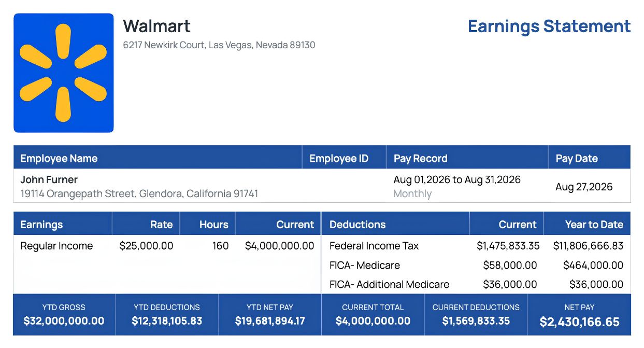644x348 pixels.
Task: Select the FICA- Additional Medicare row label
Action: [390, 284]
